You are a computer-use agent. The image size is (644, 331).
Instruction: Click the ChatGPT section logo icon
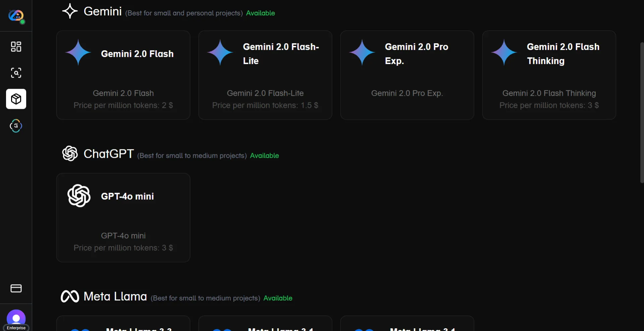pyautogui.click(x=70, y=153)
